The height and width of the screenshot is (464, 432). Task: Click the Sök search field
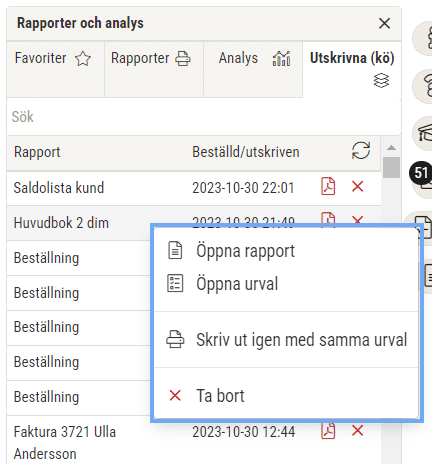point(204,117)
